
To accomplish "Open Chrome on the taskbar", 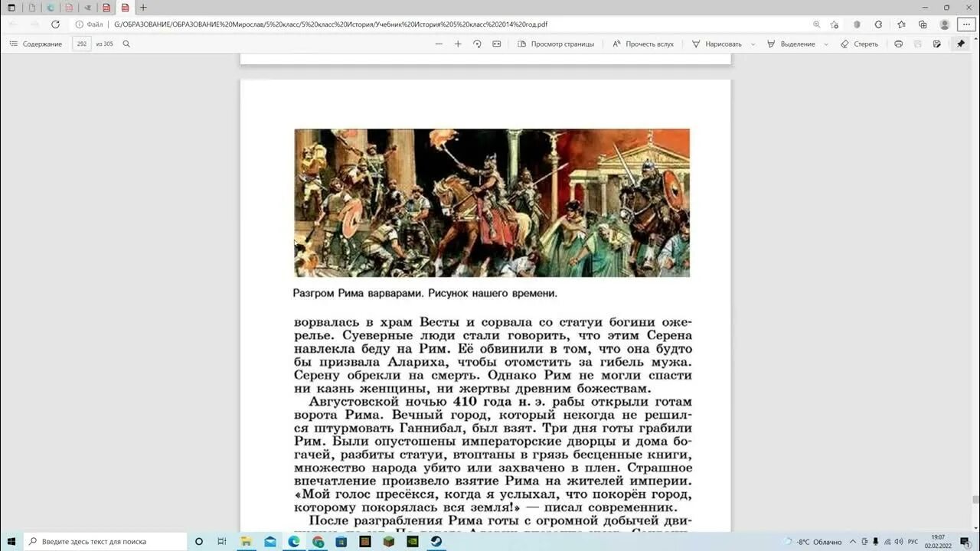I will coord(318,541).
